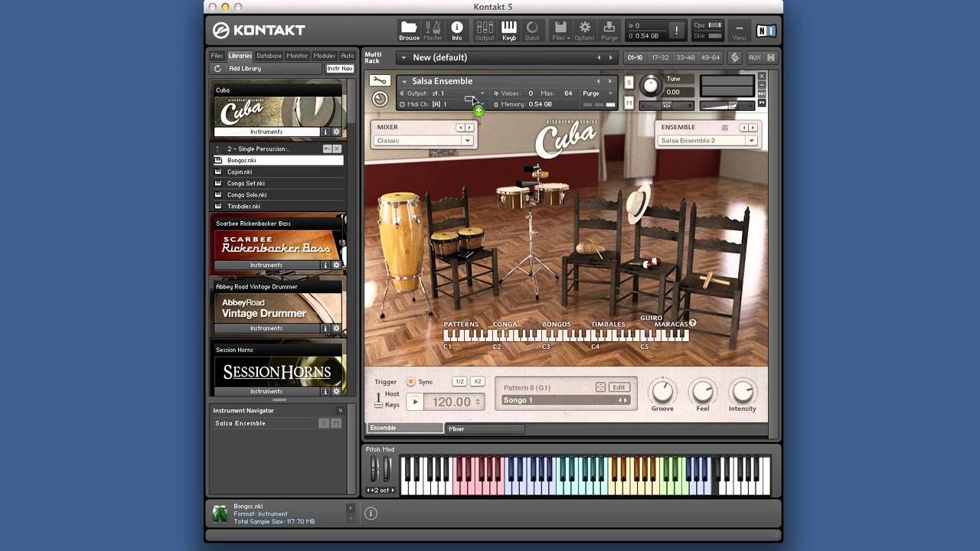Toggle half-time 1/2 button
Image resolution: width=980 pixels, height=551 pixels.
tap(459, 381)
